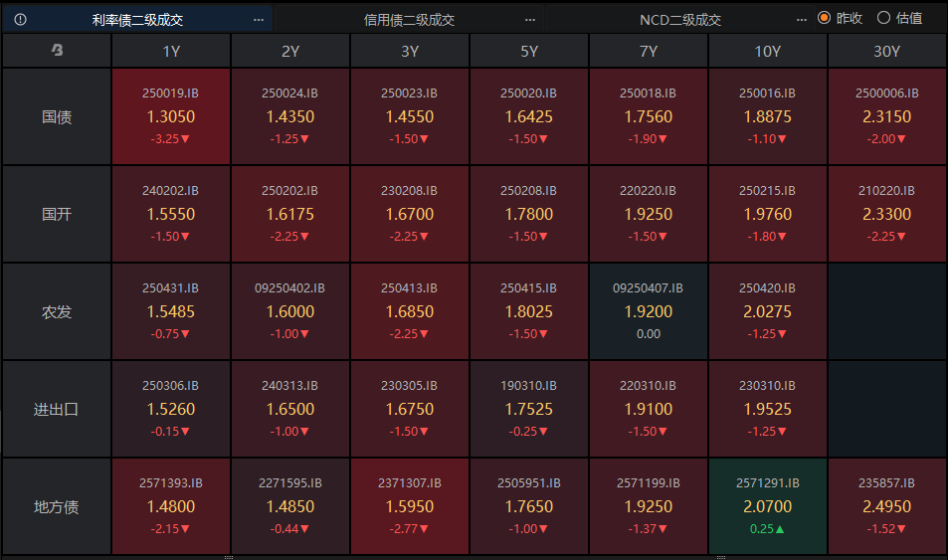The image size is (948, 560).
Task: Open the more menu on 利率债二级成交 tab
Action: click(259, 19)
